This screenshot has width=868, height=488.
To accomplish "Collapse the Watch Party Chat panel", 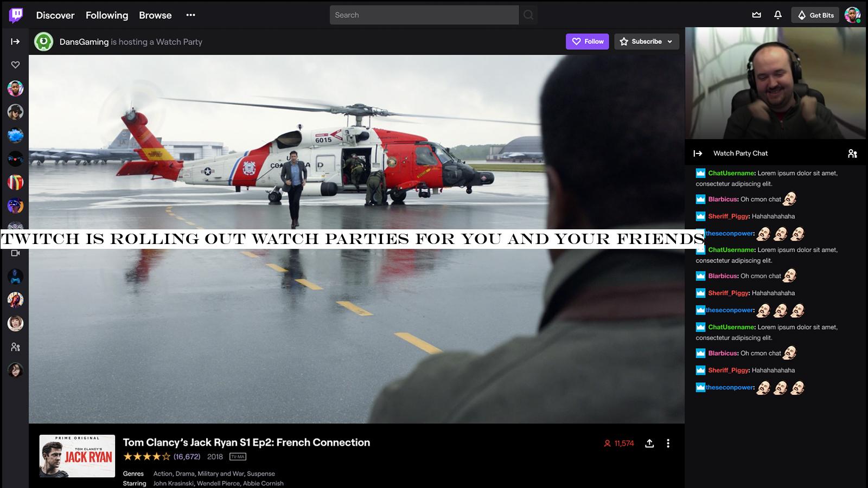I will (698, 153).
